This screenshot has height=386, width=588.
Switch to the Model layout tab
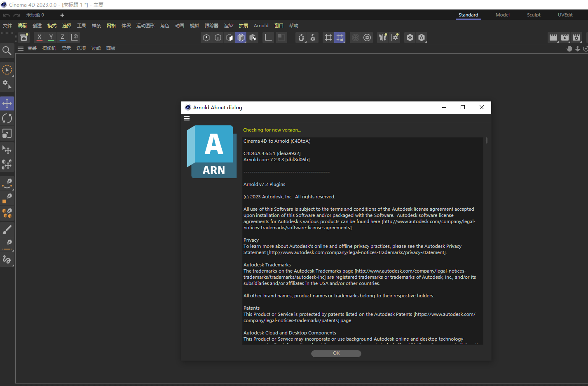[x=502, y=15]
